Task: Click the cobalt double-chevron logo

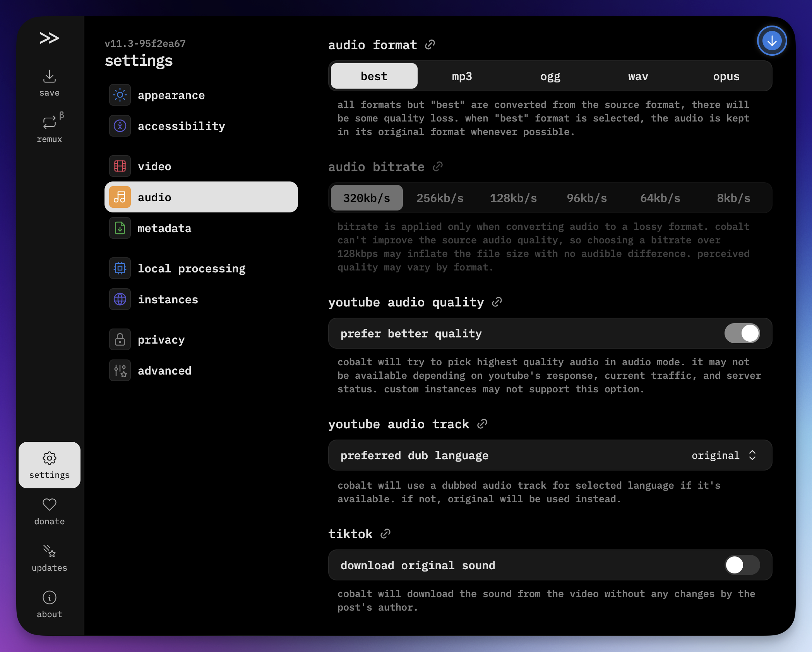Action: [49, 38]
